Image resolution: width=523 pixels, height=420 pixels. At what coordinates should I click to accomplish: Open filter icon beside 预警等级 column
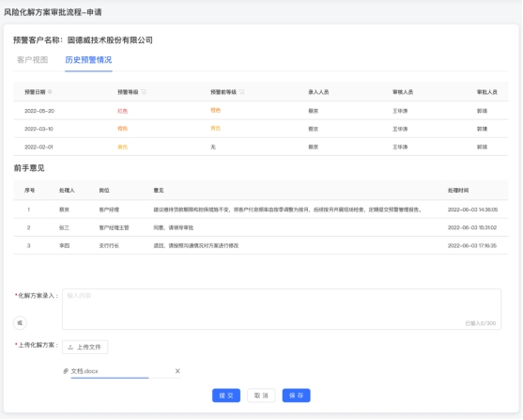click(144, 92)
